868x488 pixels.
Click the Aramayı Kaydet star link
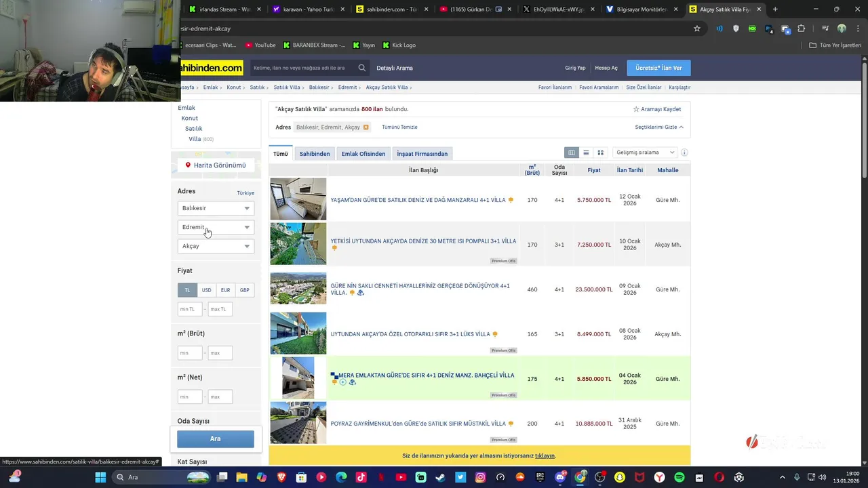(x=657, y=109)
